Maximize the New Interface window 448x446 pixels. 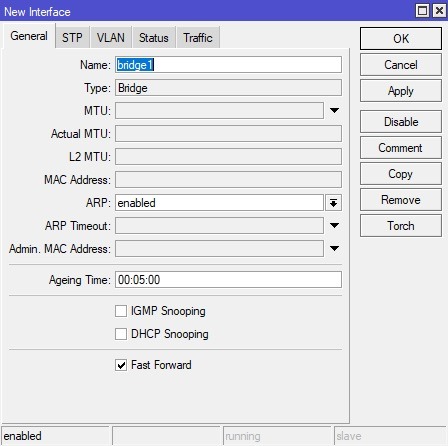coord(422,11)
